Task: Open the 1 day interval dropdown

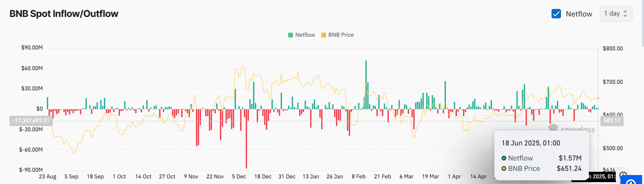Action: click(x=616, y=14)
